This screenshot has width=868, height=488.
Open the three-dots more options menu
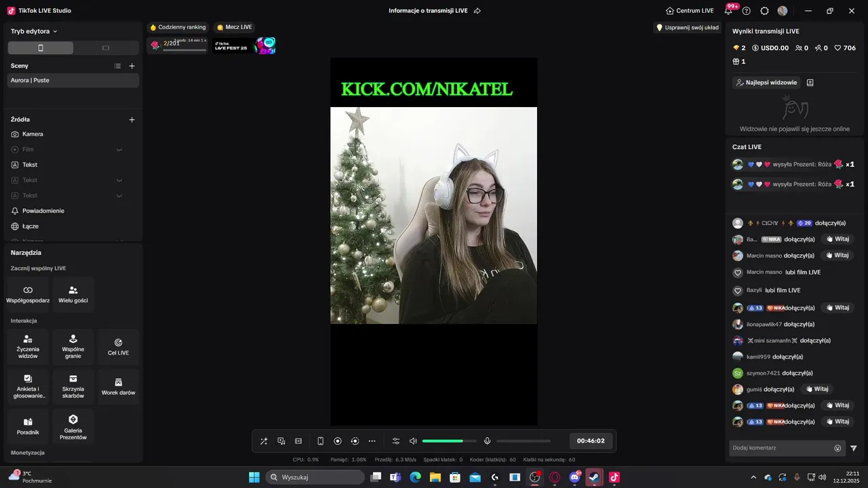tap(372, 441)
